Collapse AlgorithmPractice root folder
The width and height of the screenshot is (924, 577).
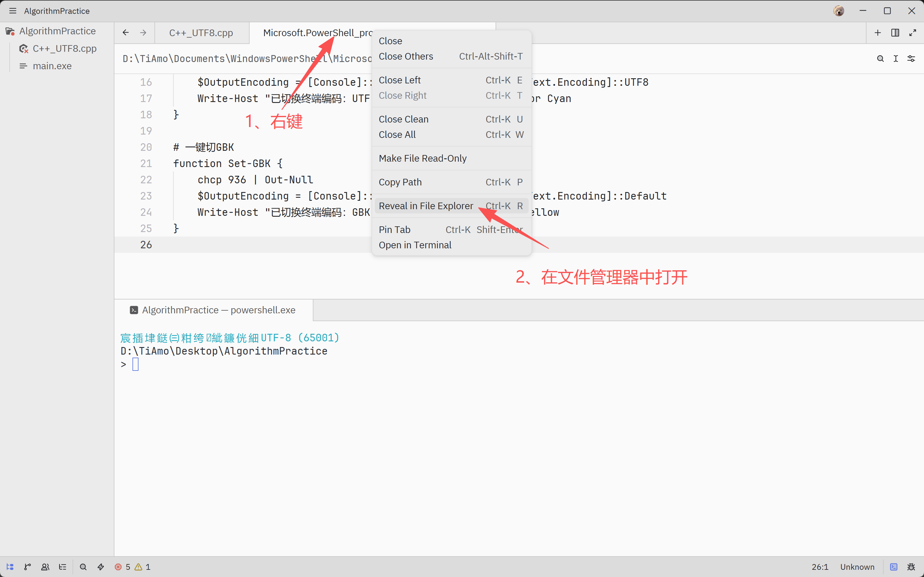click(x=57, y=31)
